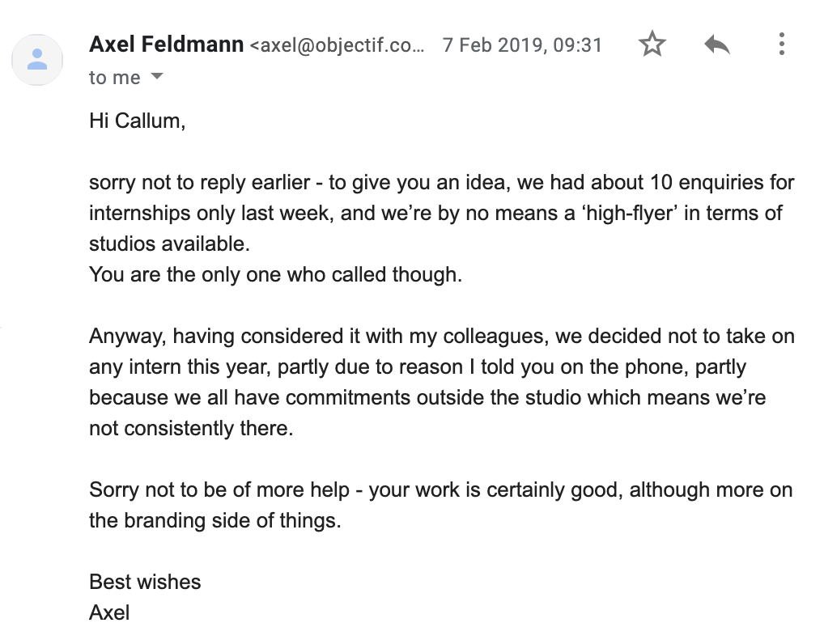824x644 pixels.
Task: Click the timestamp 7 Feb 2019, 09:31
Action: pos(522,44)
